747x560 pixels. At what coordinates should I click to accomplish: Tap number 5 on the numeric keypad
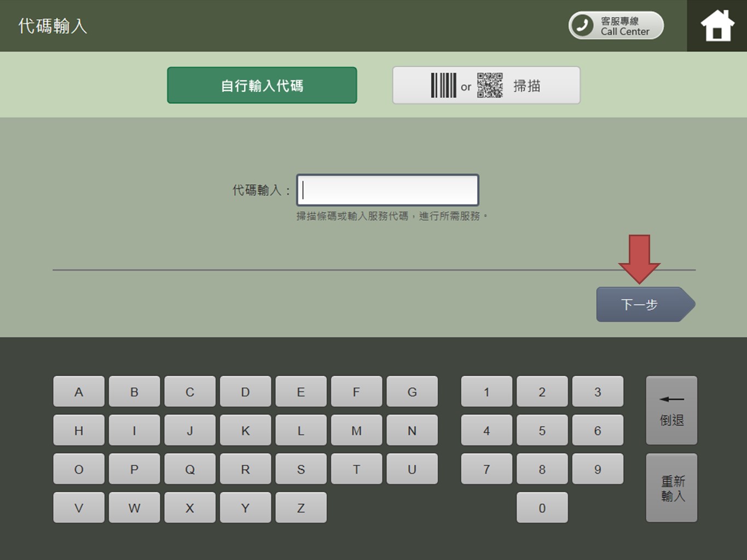pos(542,430)
